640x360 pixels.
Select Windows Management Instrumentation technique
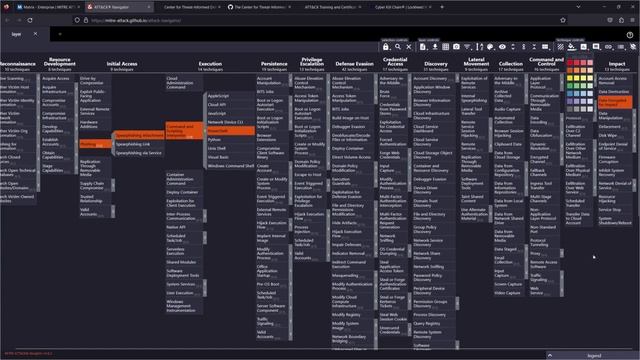pos(184,306)
